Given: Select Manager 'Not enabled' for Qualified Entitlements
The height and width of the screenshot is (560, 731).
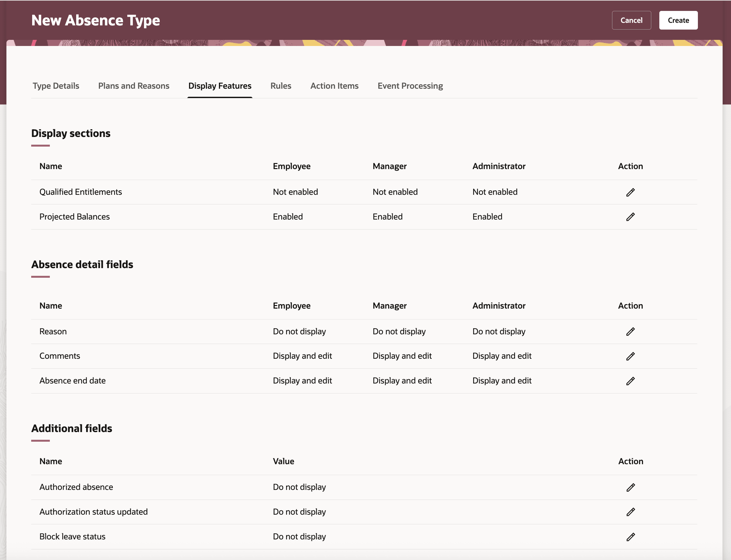Looking at the screenshot, I should pyautogui.click(x=395, y=192).
